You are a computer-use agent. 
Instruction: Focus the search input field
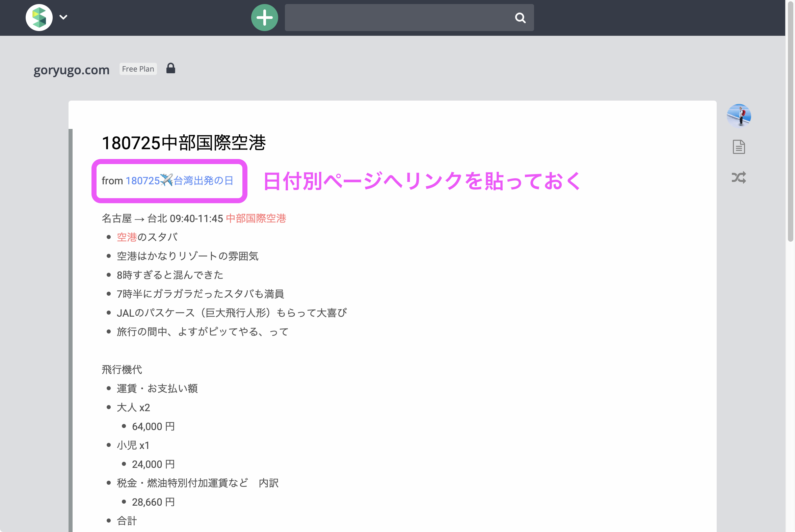tap(397, 18)
